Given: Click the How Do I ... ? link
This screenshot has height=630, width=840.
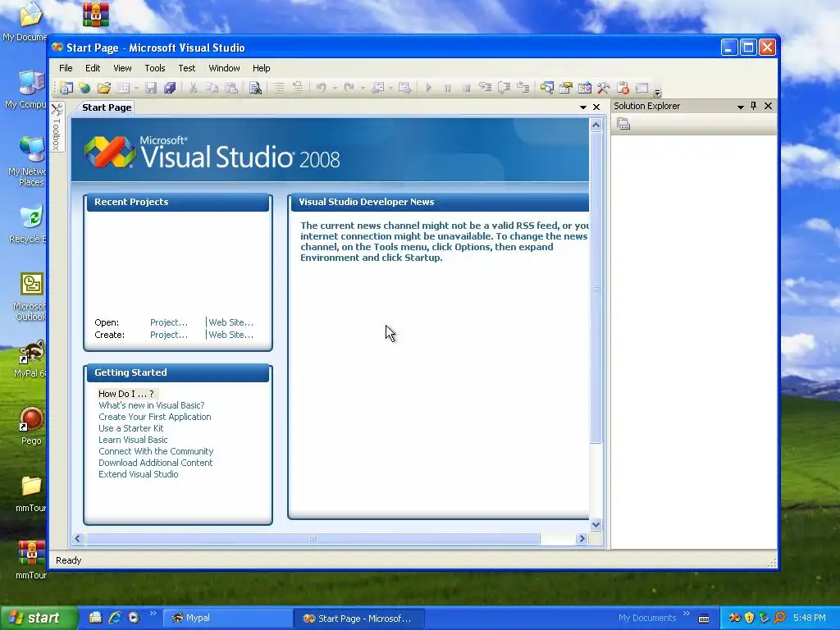Looking at the screenshot, I should (126, 394).
